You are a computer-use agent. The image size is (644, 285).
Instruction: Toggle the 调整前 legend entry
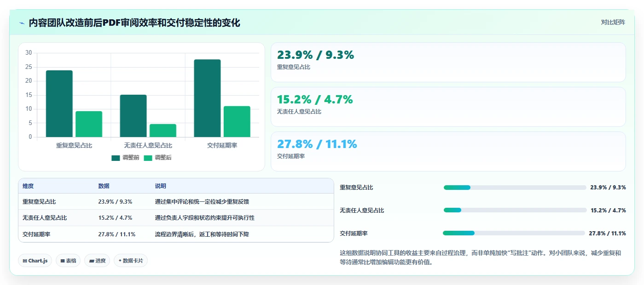(125, 158)
